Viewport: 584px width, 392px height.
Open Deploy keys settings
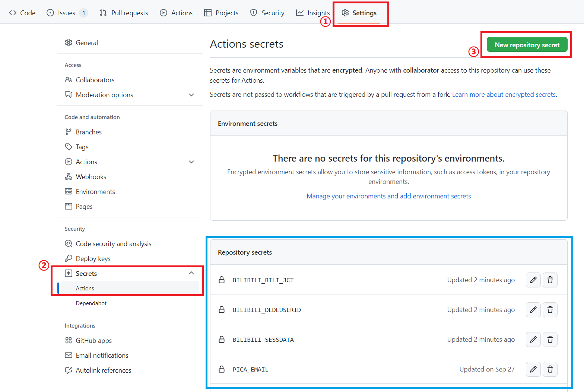click(x=130, y=259)
